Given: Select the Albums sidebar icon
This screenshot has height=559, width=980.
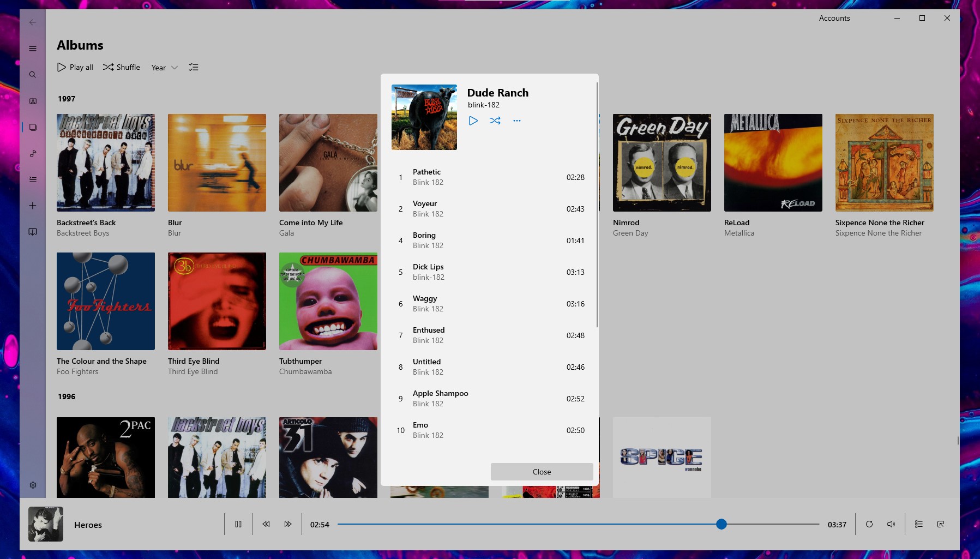Looking at the screenshot, I should pyautogui.click(x=33, y=127).
